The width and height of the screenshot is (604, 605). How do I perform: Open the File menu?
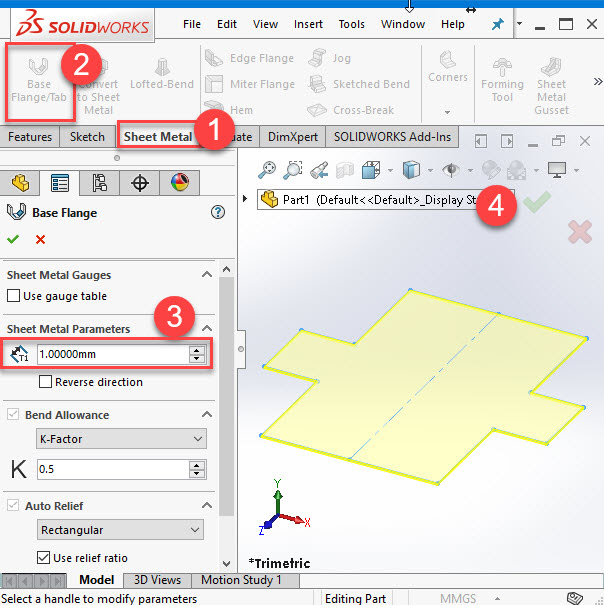(192, 24)
